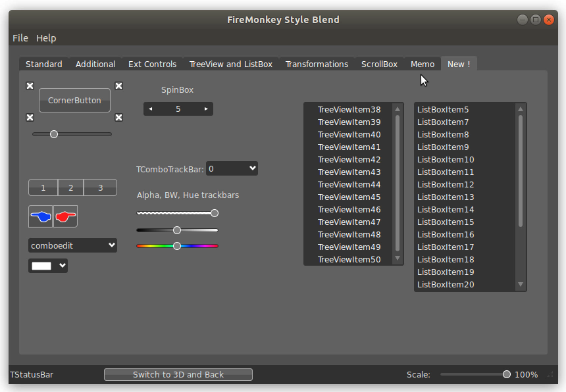The height and width of the screenshot is (392, 566).
Task: Click the tree view scroll up arrow
Action: [x=398, y=109]
